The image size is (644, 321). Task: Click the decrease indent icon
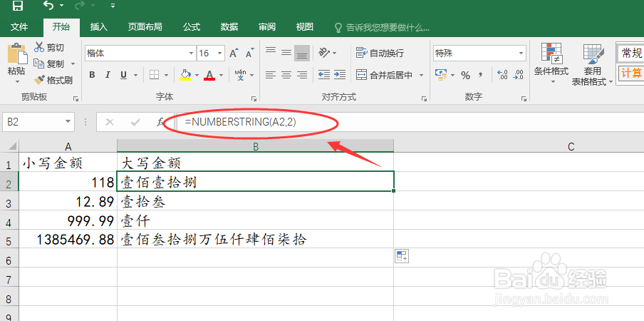(x=324, y=75)
